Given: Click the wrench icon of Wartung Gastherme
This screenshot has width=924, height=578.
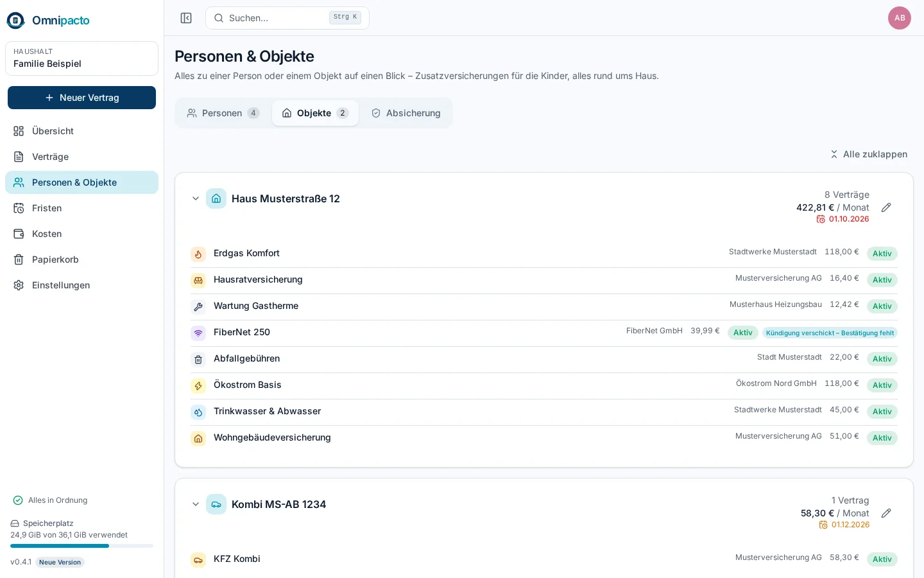Looking at the screenshot, I should tap(198, 307).
